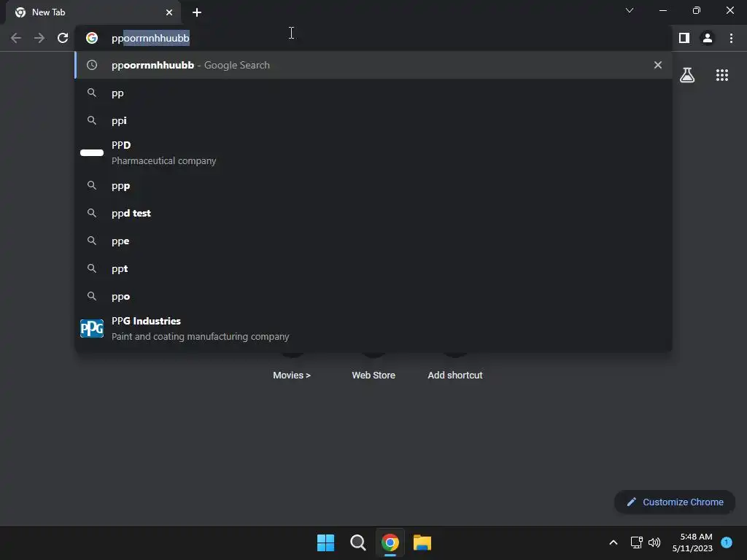Choose the 'ppe' search suggestion

[x=373, y=241]
